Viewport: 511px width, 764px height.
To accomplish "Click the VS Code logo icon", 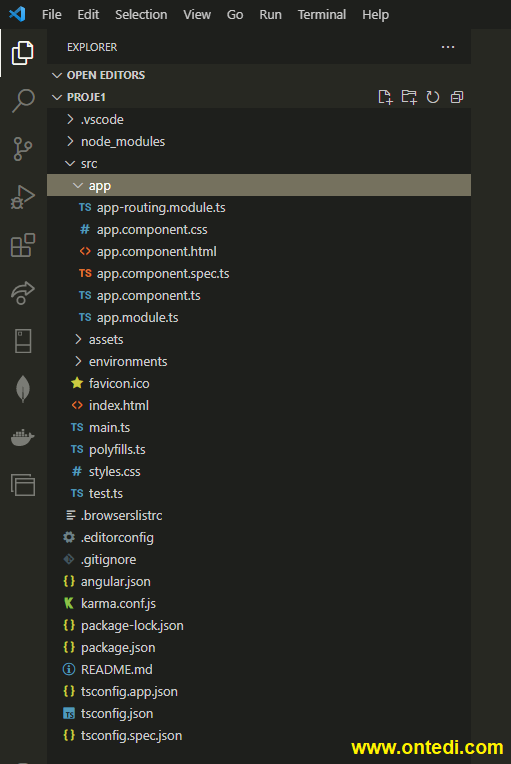I will click(x=17, y=14).
